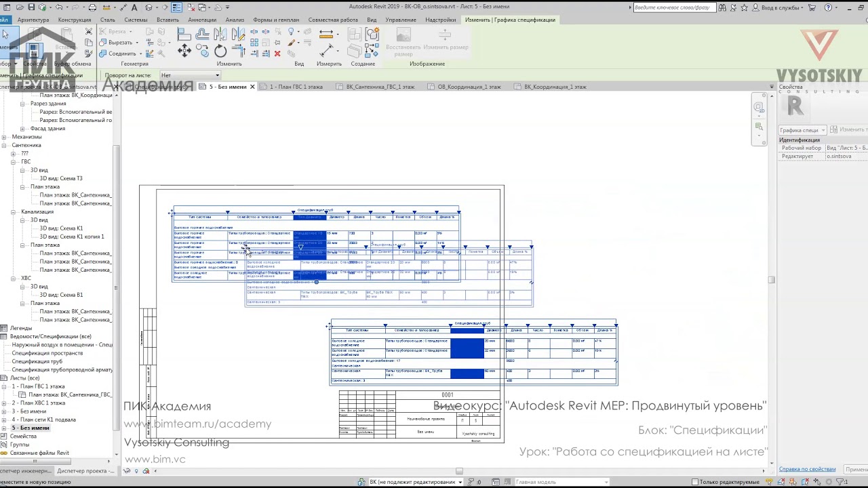Close the 5 - Без имени view tab
Image resolution: width=868 pixels, height=488 pixels.
252,87
